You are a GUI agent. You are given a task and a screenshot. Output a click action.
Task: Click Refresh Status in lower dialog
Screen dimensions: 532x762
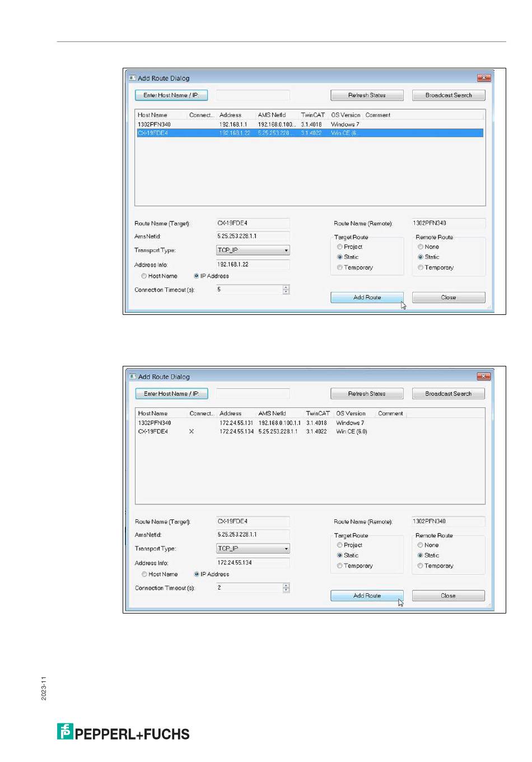367,394
